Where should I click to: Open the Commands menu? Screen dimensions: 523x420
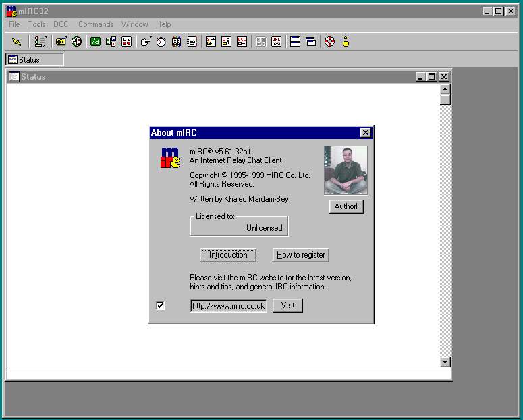(x=96, y=24)
